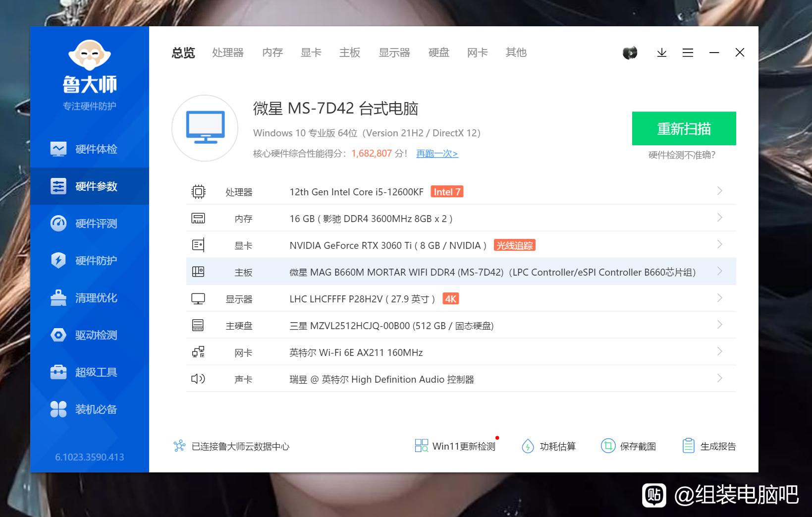Click the graphics card icon
The height and width of the screenshot is (517, 812).
point(198,245)
